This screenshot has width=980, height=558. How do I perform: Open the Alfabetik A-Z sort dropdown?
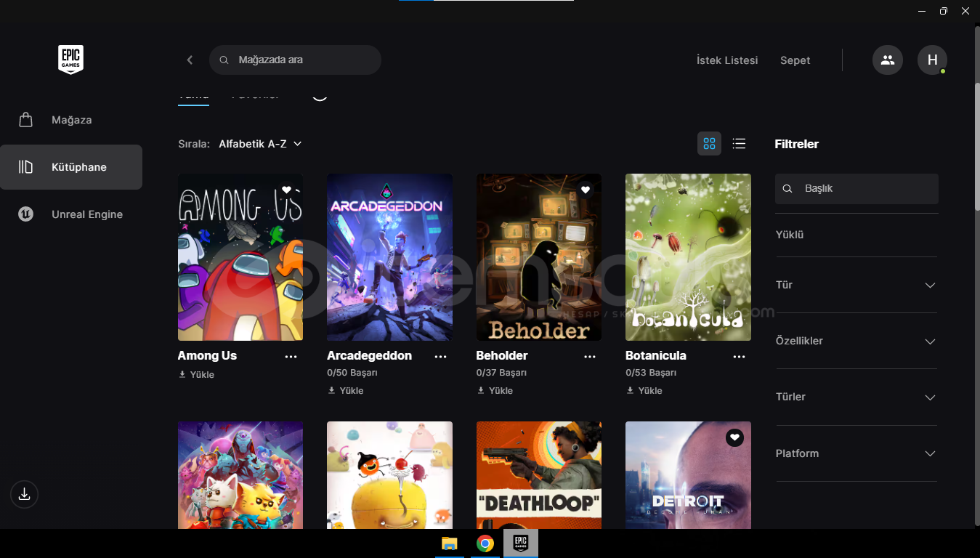[260, 144]
